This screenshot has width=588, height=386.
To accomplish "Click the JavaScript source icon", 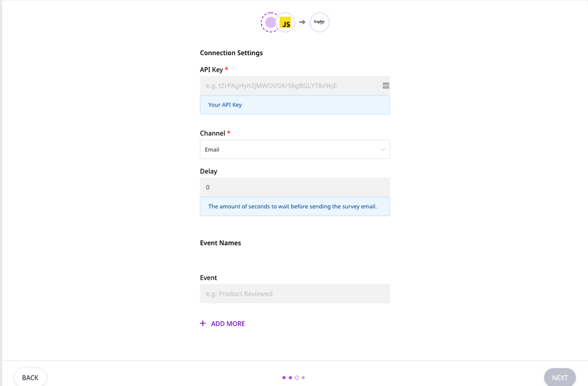I will pos(286,23).
